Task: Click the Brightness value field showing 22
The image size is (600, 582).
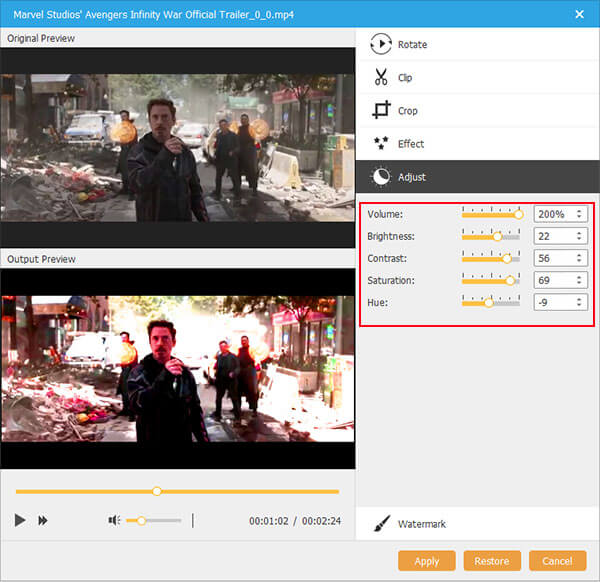Action: coord(560,236)
